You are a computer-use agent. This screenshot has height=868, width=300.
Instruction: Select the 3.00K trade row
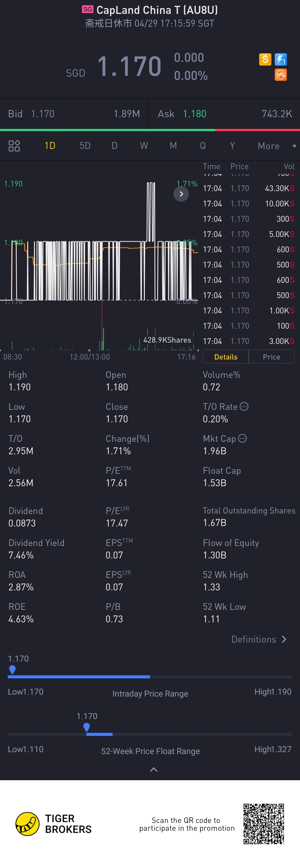tap(249, 341)
